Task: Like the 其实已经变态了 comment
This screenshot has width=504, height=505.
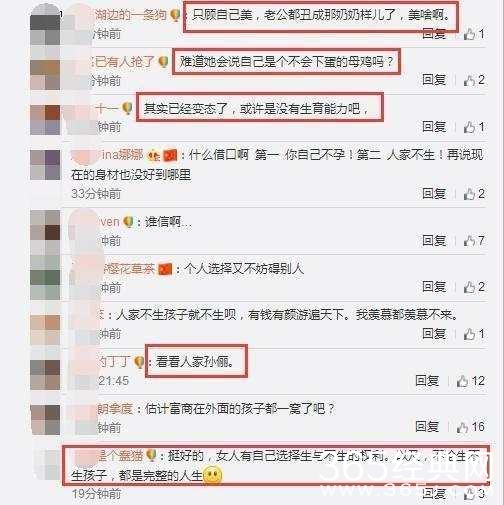Action: click(474, 127)
